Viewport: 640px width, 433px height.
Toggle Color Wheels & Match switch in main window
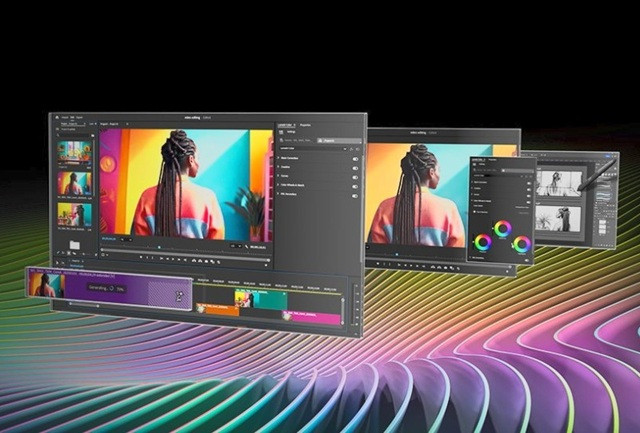[355, 187]
